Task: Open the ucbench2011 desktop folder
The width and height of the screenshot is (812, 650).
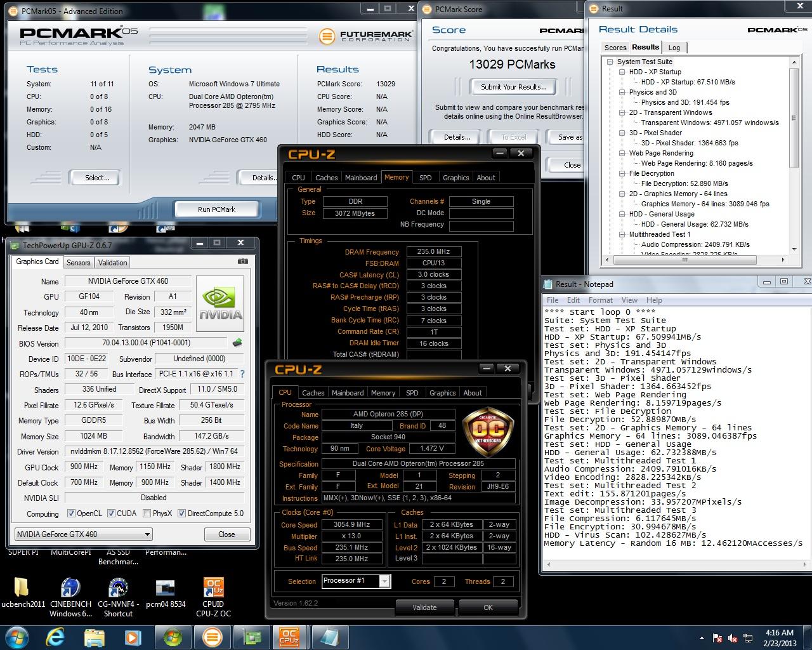Action: tap(23, 593)
